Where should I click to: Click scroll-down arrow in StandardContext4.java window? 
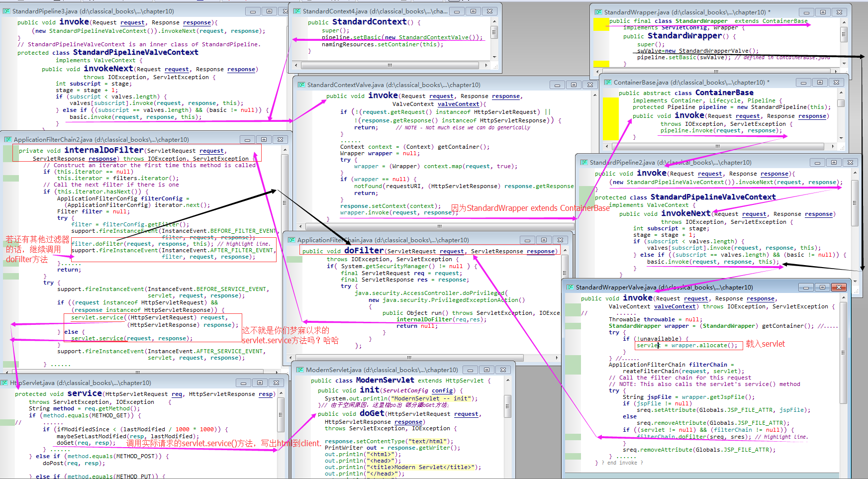pyautogui.click(x=494, y=57)
